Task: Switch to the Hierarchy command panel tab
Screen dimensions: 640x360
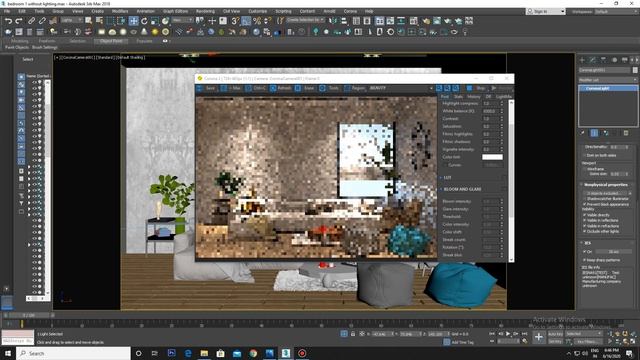Action: point(604,60)
